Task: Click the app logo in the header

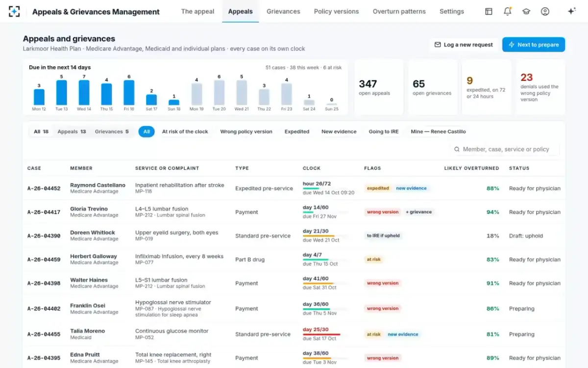Action: coord(14,11)
